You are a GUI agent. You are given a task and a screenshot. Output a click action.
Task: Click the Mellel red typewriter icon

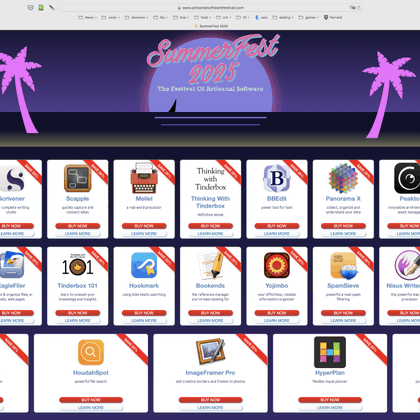tap(144, 178)
